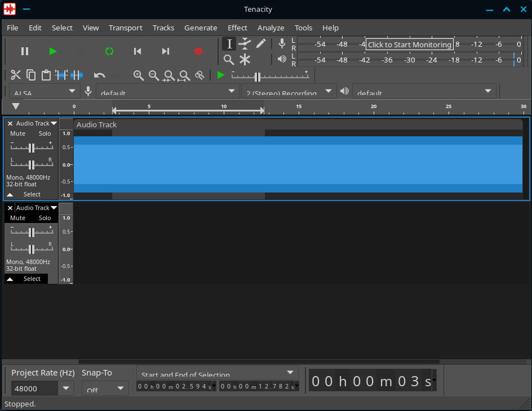532x411 pixels.
Task: Click the Undo arrow icon
Action: [x=100, y=75]
